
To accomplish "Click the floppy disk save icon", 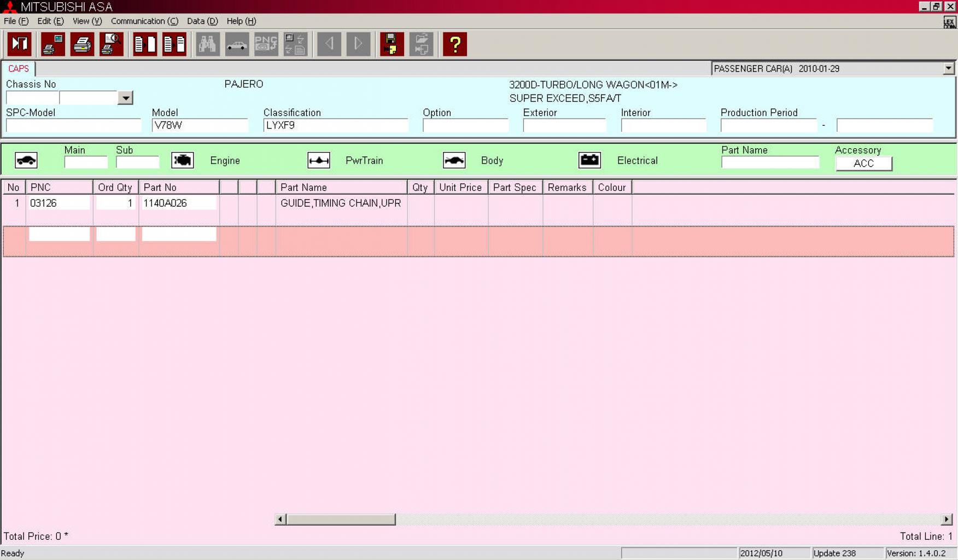I will pos(392,44).
